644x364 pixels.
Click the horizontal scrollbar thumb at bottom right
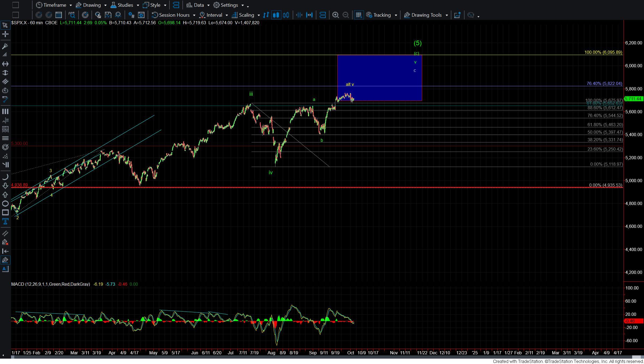tap(636, 357)
